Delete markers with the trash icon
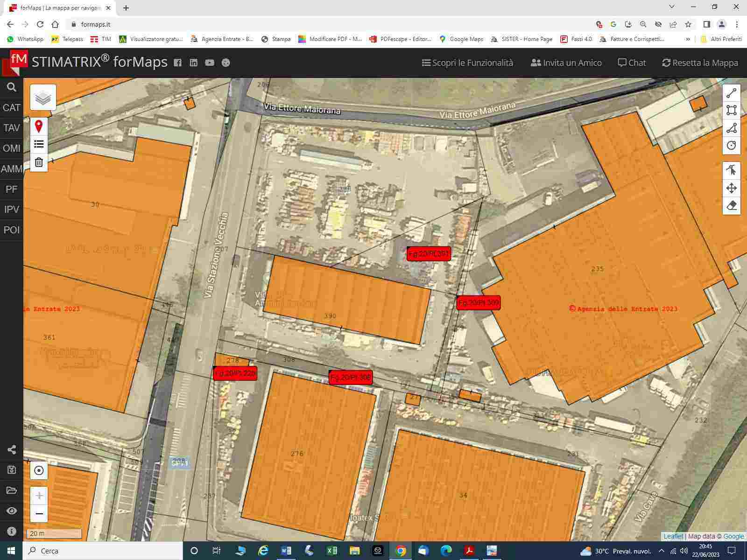 pos(39,162)
